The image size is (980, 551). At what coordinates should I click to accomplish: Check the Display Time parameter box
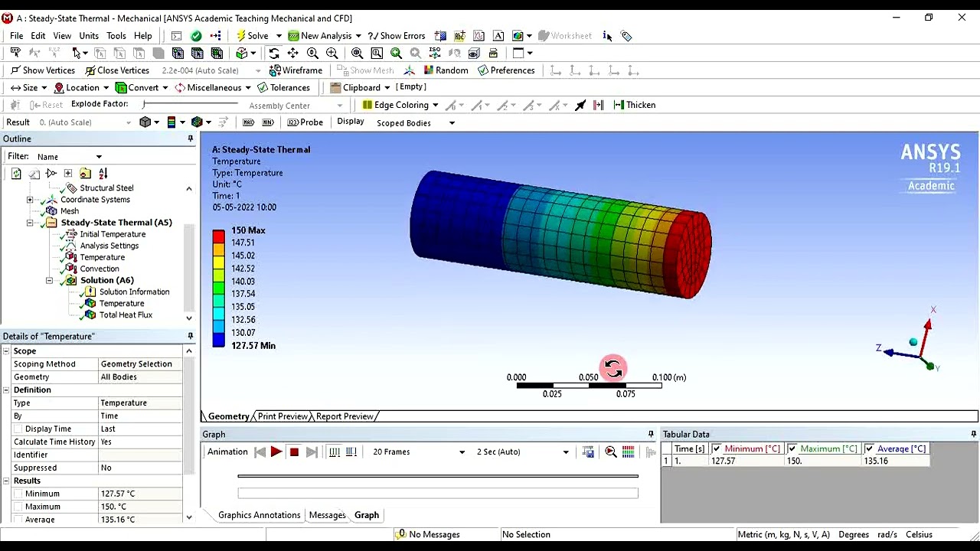click(x=18, y=429)
